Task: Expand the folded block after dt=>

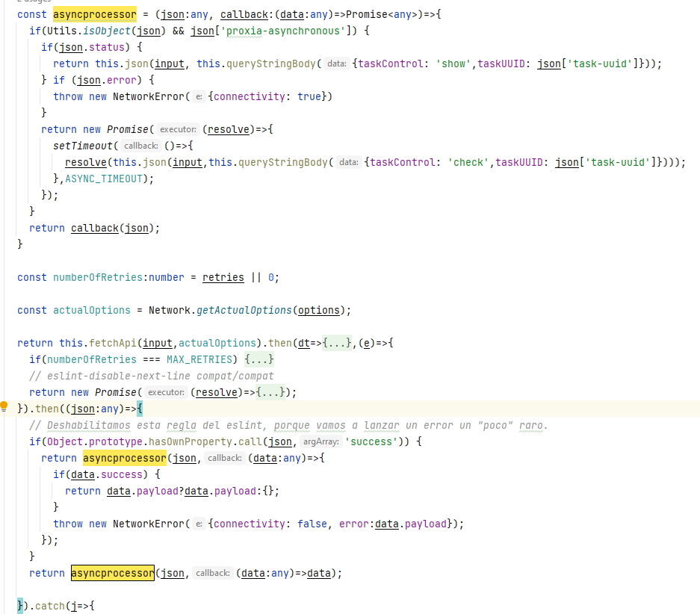Action: 337,343
